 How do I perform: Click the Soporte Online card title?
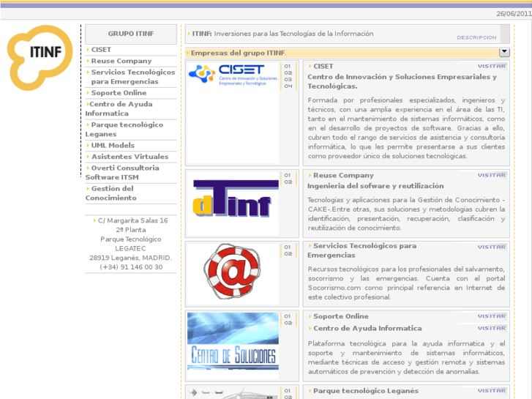pos(341,316)
